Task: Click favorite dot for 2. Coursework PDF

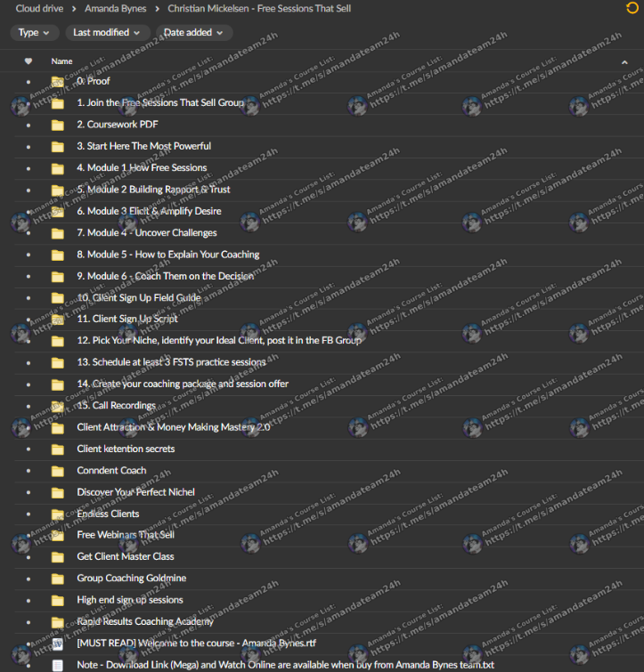Action: (x=29, y=125)
